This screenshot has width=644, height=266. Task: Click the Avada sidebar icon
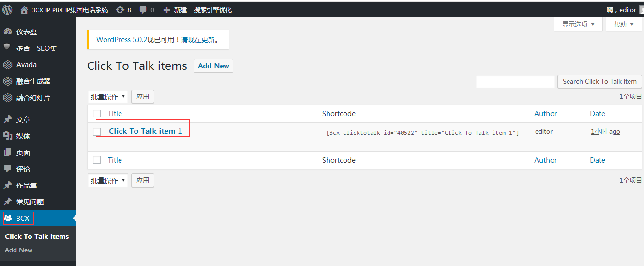[x=8, y=65]
